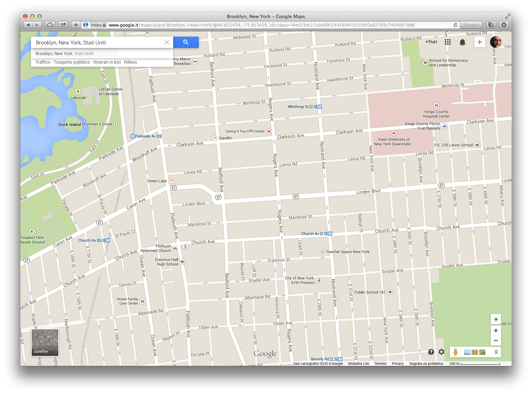The height and width of the screenshot is (394, 532).
Task: Open the notifications bell
Action: coord(462,42)
